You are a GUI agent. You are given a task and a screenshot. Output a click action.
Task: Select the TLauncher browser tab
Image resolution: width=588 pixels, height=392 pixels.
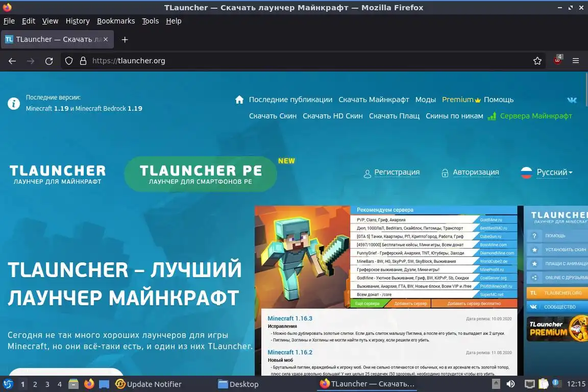pos(57,39)
